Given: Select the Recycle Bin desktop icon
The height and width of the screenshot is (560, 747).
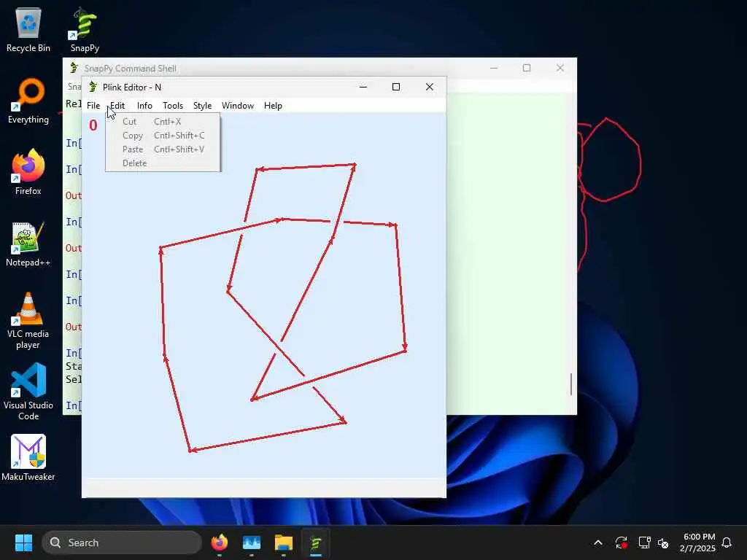Looking at the screenshot, I should coord(28,29).
